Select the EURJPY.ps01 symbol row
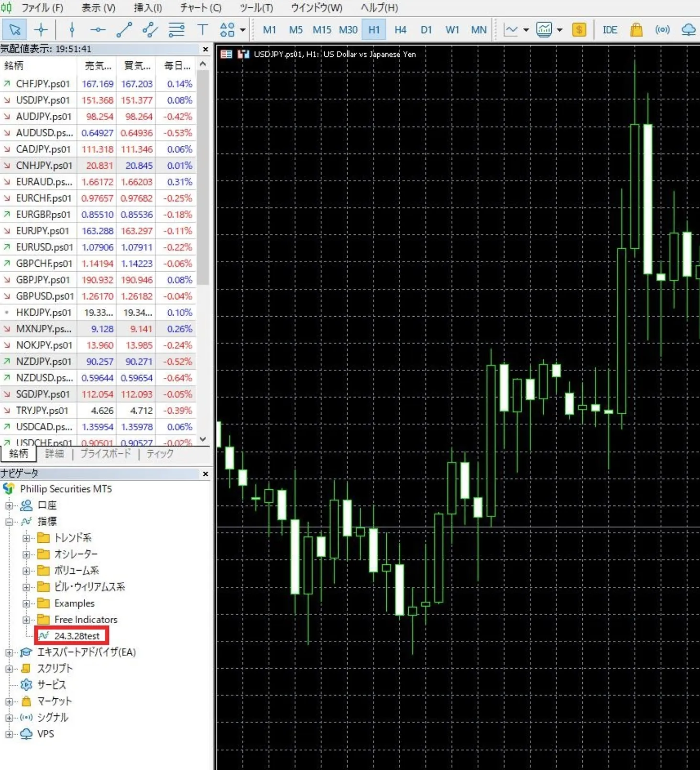 tap(98, 231)
